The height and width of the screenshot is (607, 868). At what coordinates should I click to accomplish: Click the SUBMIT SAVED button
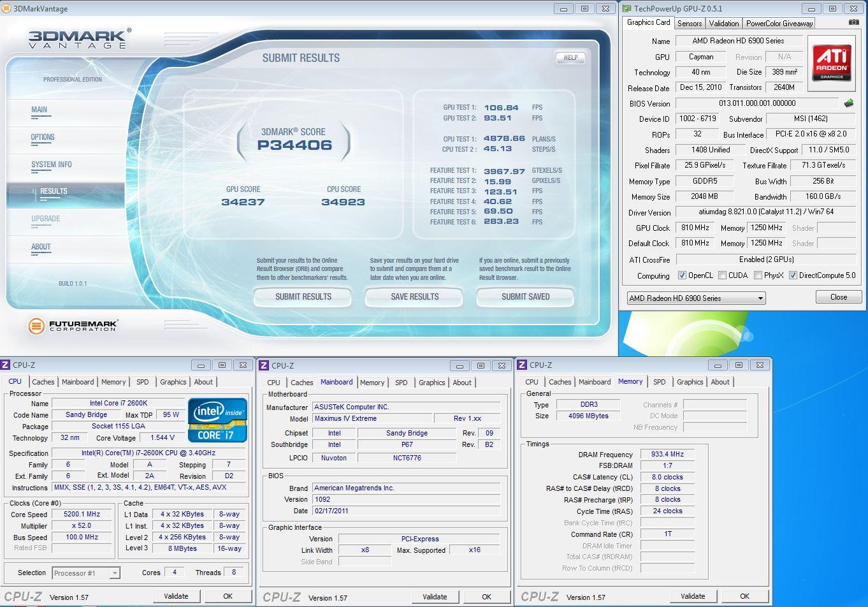(525, 296)
